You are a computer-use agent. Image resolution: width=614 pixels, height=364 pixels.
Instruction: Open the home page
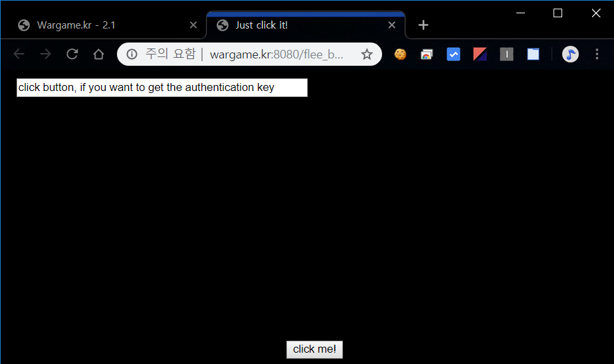(98, 54)
